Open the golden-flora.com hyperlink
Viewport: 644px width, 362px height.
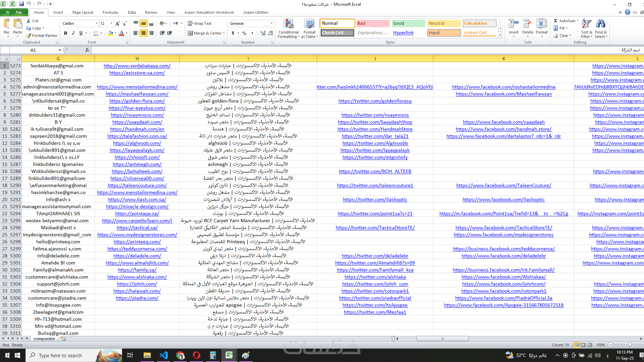(137, 101)
